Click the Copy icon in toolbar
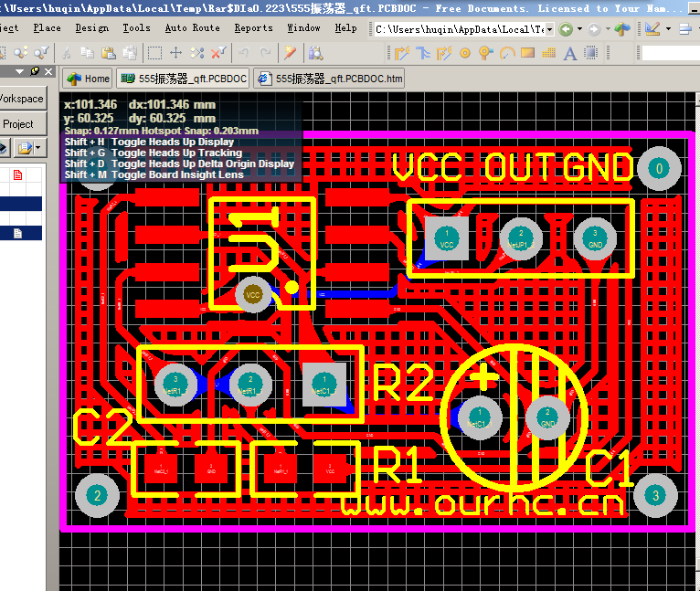This screenshot has width=700, height=591. (88, 54)
